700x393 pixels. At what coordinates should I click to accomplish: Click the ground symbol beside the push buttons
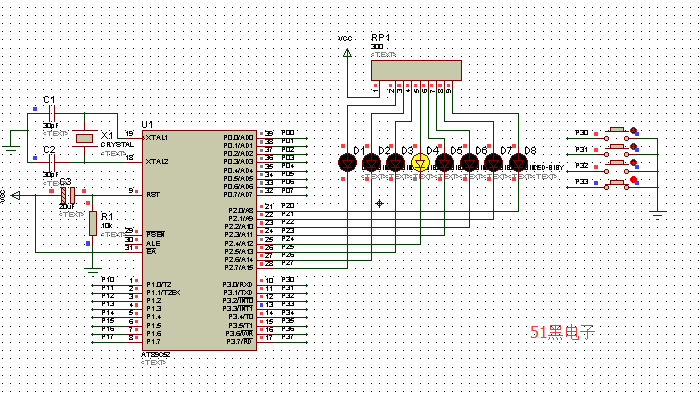coord(658,215)
